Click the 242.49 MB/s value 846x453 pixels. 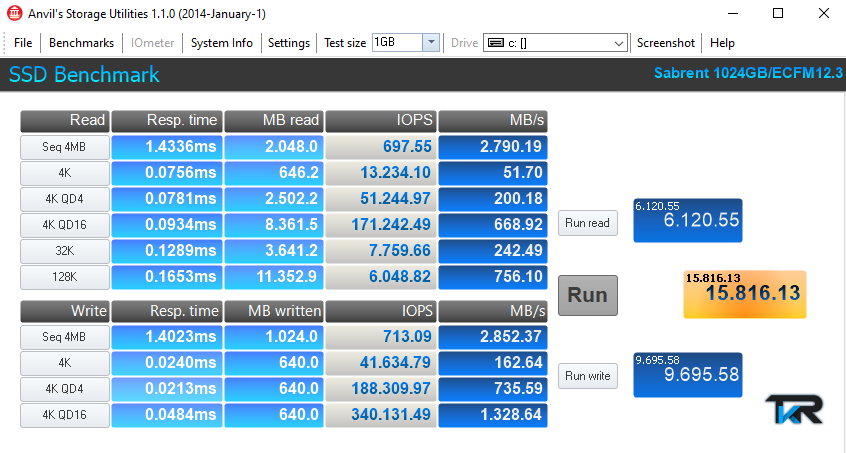click(493, 251)
